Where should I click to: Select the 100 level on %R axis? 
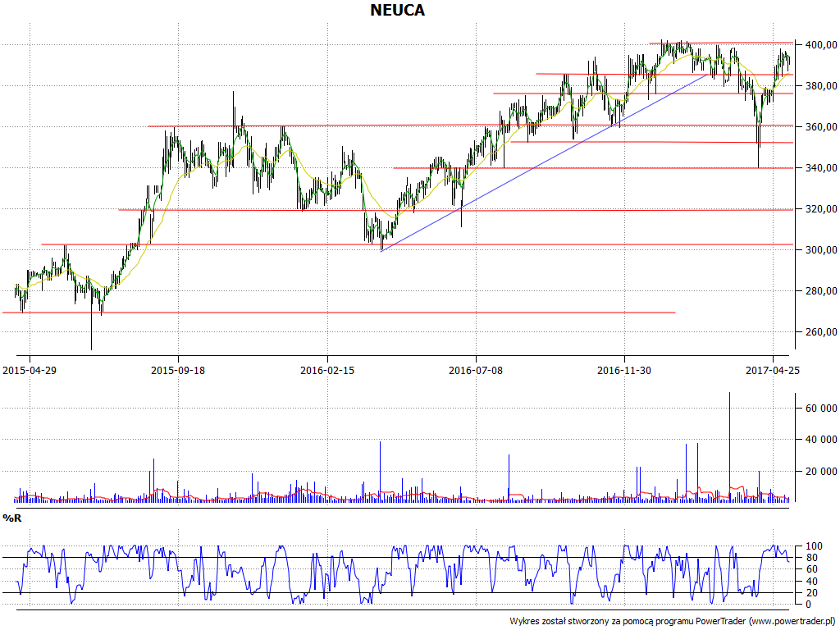tap(813, 546)
